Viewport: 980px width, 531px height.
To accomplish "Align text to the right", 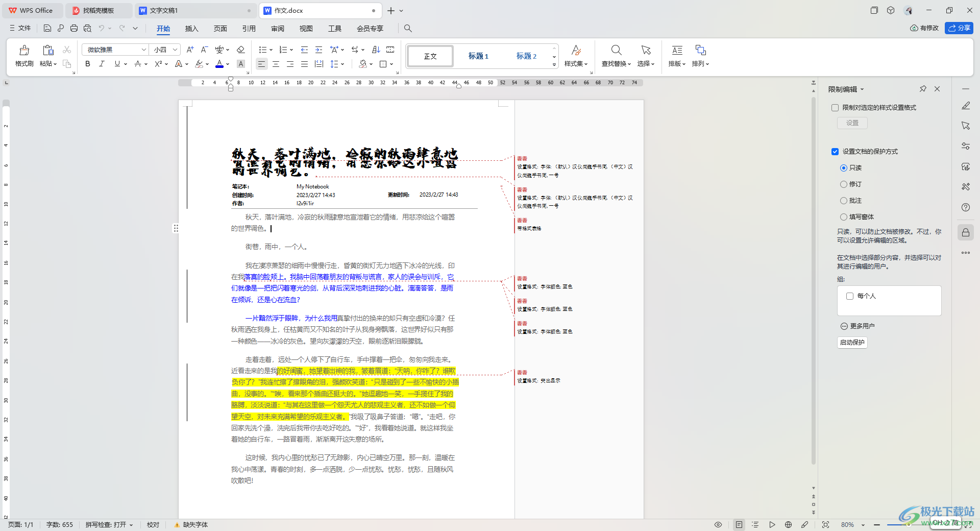I will pos(290,64).
